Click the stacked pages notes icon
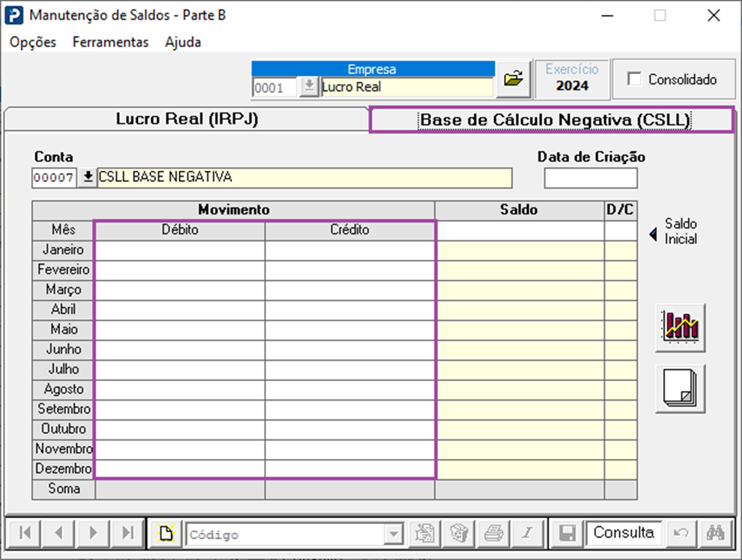742x560 pixels. [681, 389]
